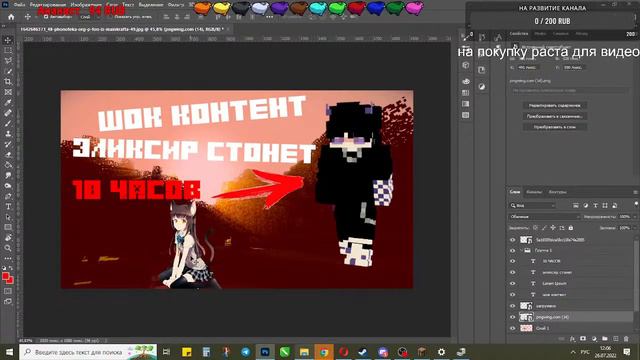Screen dimensions: 640x360
Task: Create a new layer with the plus icon
Action: [616, 339]
